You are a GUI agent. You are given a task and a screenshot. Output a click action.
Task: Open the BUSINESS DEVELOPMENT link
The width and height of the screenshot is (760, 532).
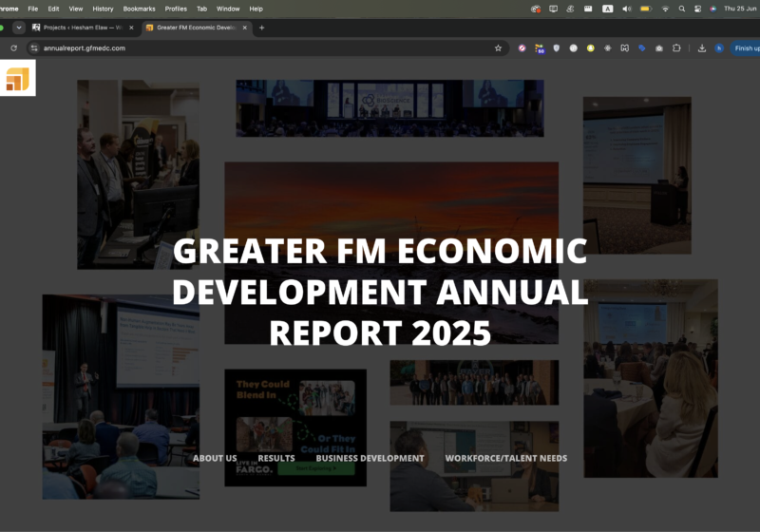click(370, 458)
